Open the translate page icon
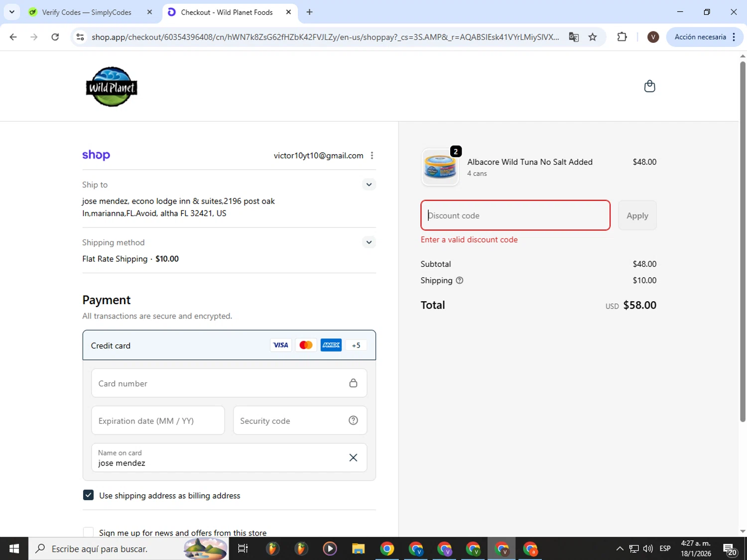 pyautogui.click(x=574, y=37)
